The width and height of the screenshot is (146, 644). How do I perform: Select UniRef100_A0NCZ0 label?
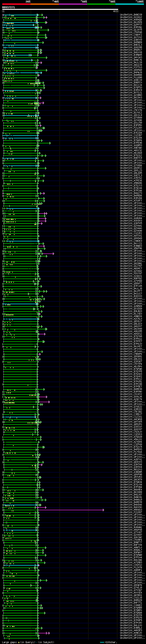point(131,633)
